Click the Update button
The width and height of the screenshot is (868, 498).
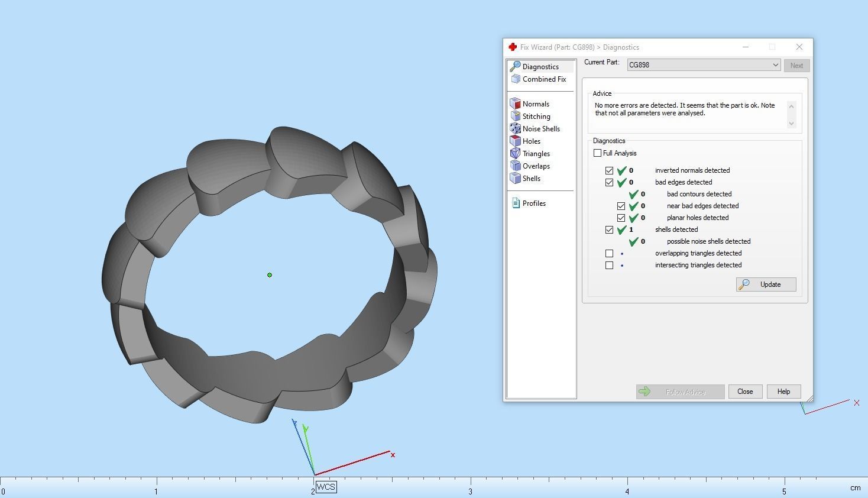point(766,284)
